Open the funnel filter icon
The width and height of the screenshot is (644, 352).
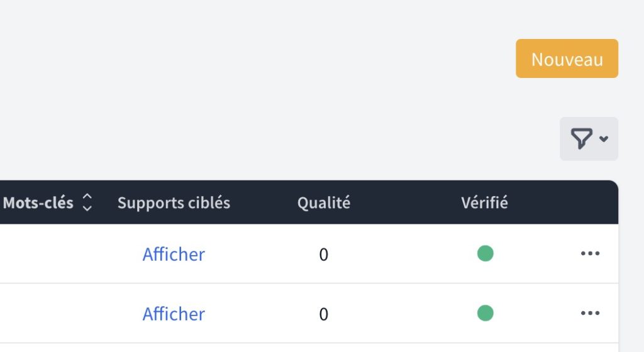(x=581, y=138)
